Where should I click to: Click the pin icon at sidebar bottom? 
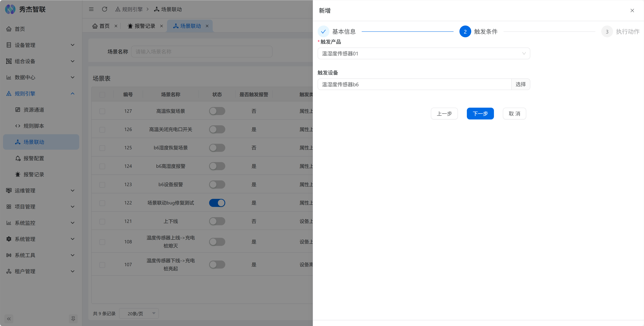coord(73,319)
